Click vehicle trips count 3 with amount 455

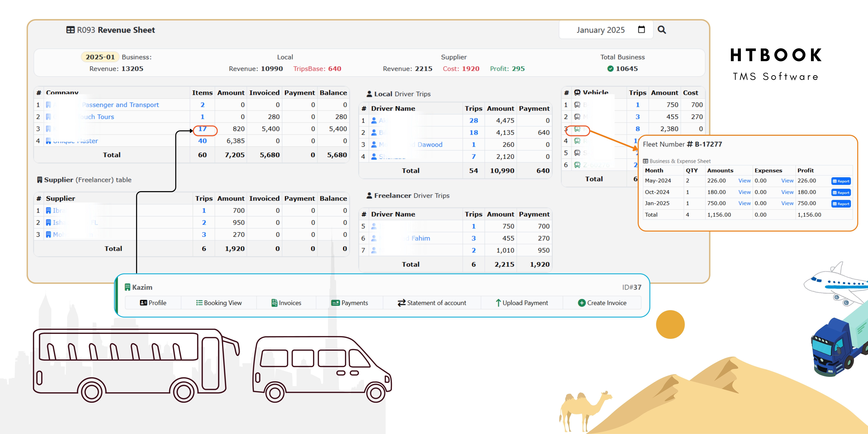pyautogui.click(x=638, y=117)
